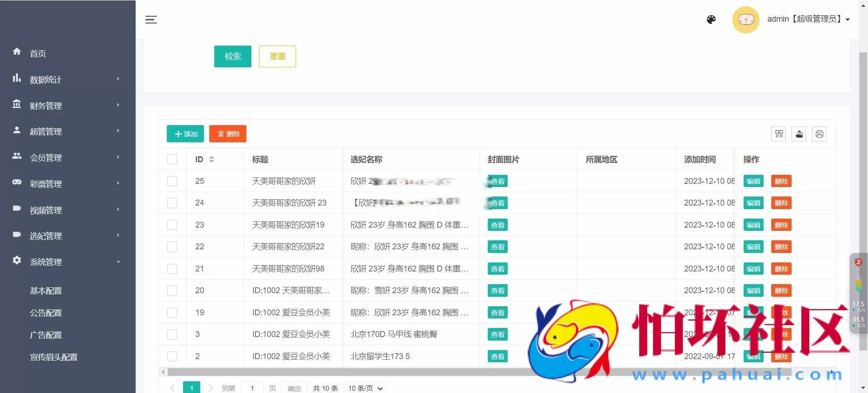
Task: Click 删除 for row ID 23
Action: (x=781, y=225)
